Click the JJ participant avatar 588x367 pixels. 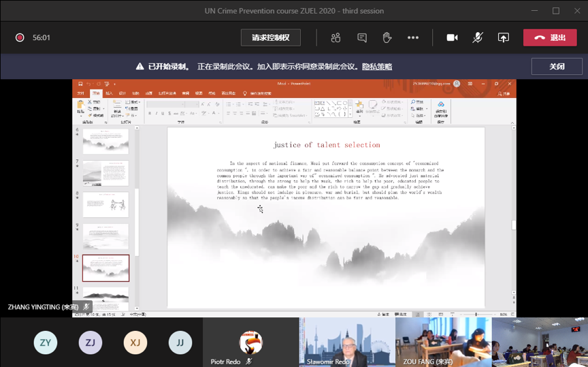point(180,342)
